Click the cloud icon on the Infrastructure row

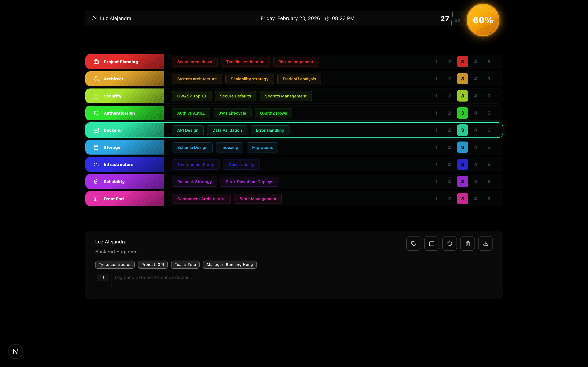96,164
